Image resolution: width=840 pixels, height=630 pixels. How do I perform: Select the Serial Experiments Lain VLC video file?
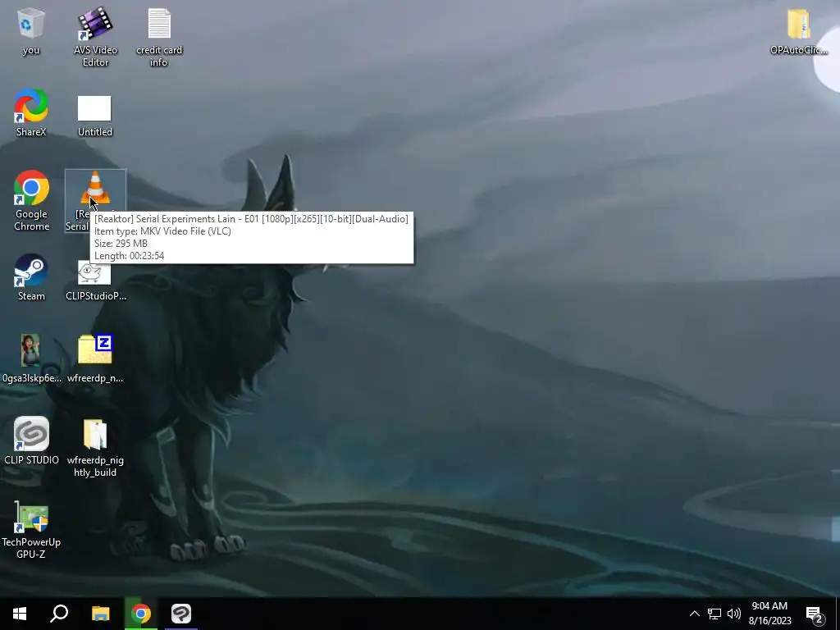[95, 200]
